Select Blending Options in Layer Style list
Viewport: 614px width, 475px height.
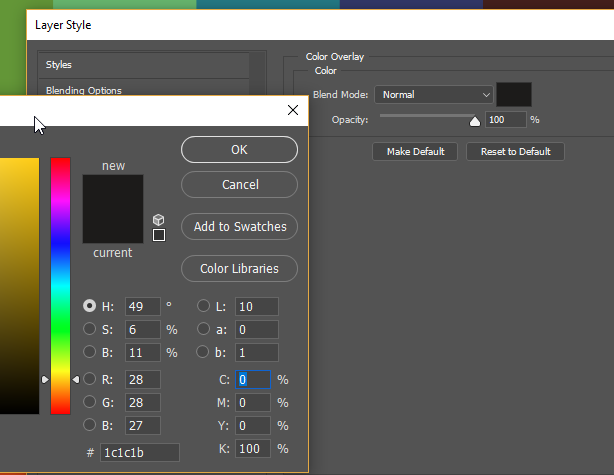coord(143,88)
